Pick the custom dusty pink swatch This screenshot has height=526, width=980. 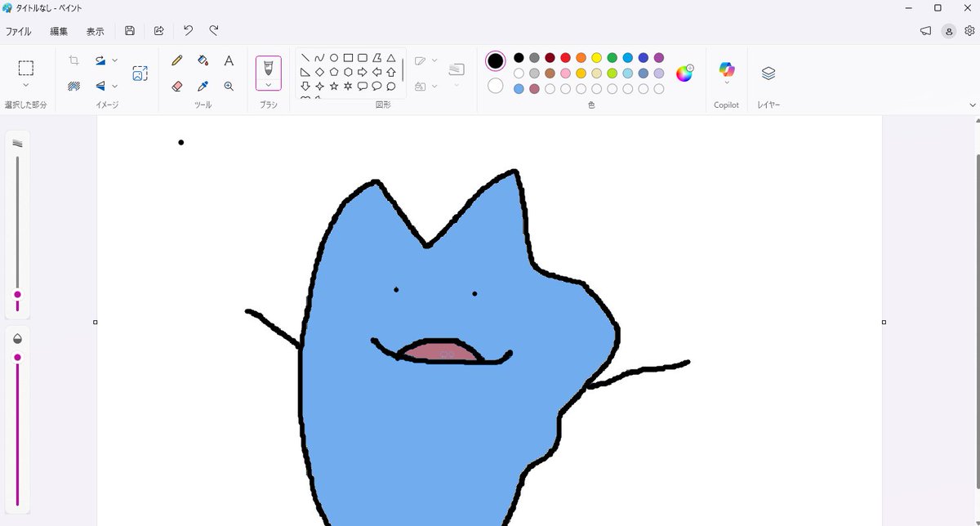[x=534, y=89]
